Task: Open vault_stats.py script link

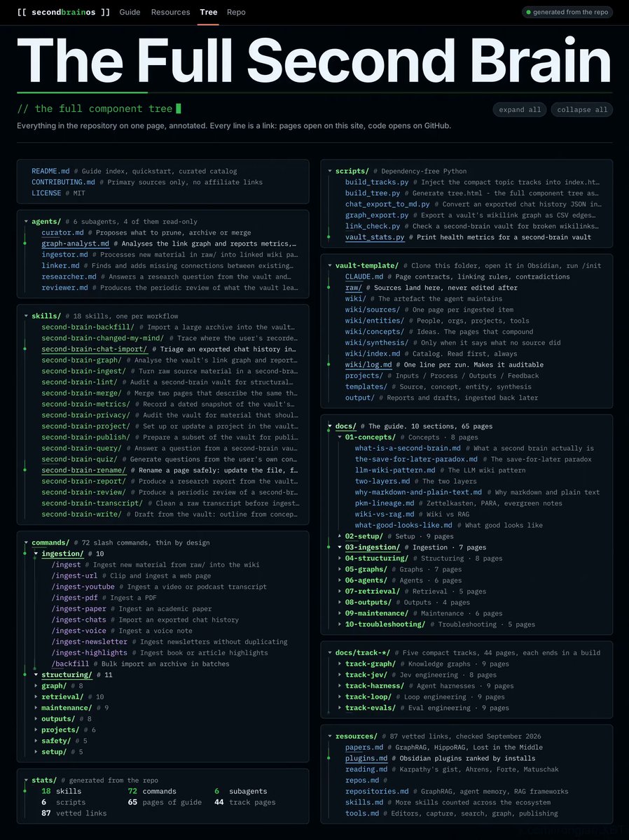Action: (375, 237)
